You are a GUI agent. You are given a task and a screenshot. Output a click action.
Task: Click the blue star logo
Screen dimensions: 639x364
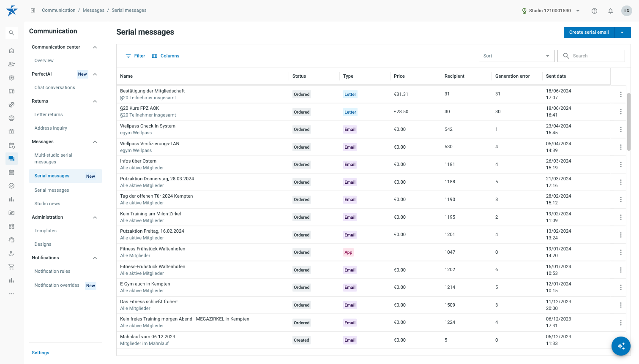point(12,11)
